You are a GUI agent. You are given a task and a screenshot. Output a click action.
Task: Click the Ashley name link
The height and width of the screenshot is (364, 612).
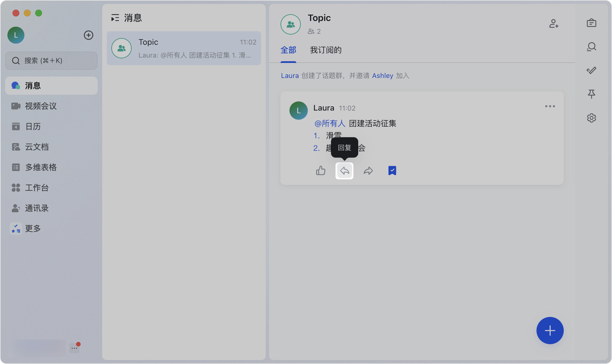coord(382,76)
